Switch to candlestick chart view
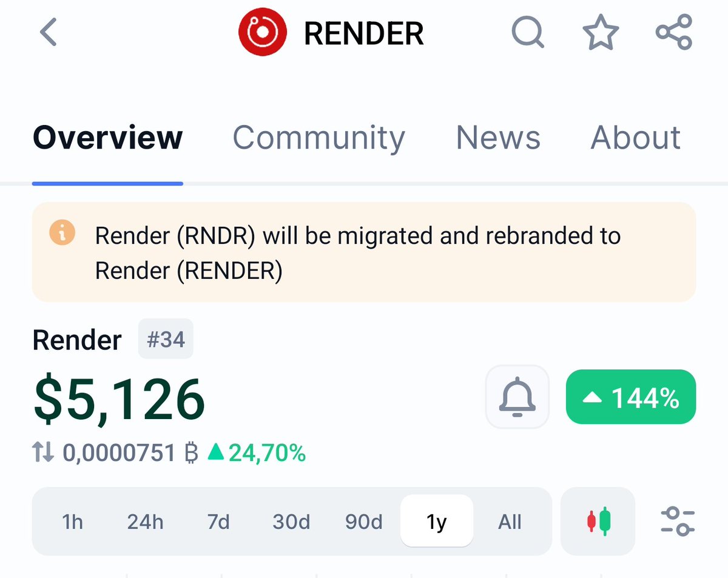Viewport: 728px width, 578px height. pos(598,522)
